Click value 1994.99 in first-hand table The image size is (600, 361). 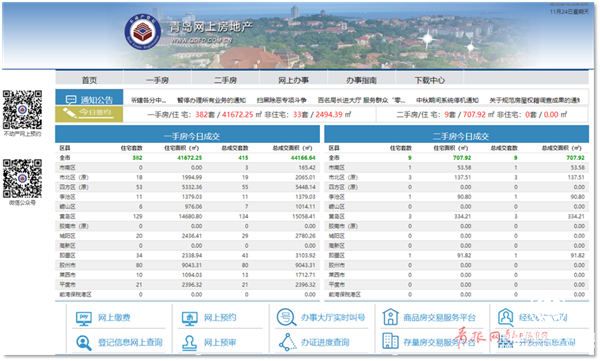point(192,177)
